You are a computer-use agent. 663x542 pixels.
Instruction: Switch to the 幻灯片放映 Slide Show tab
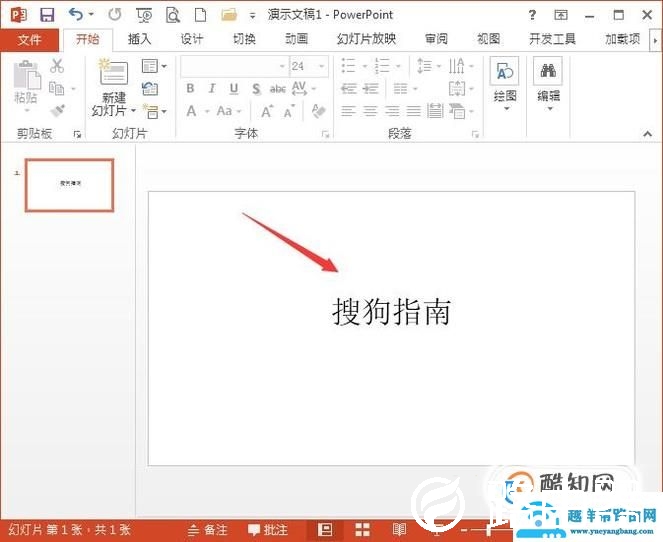[366, 39]
